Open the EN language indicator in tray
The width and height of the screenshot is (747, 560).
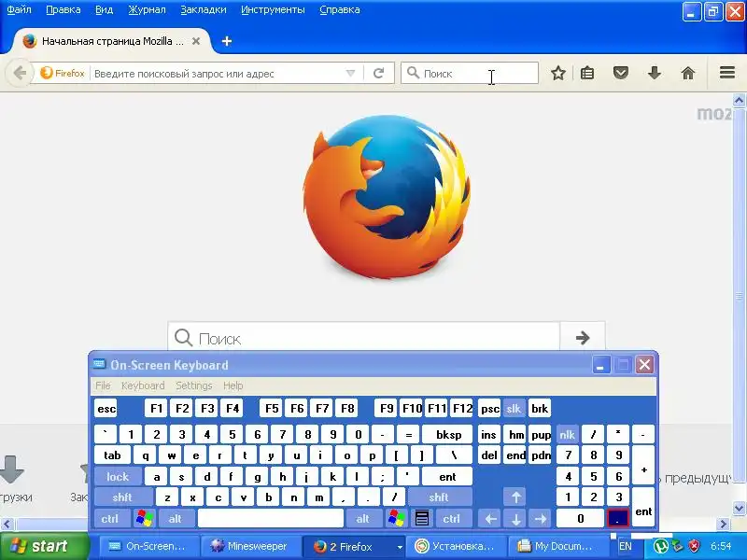(x=625, y=546)
